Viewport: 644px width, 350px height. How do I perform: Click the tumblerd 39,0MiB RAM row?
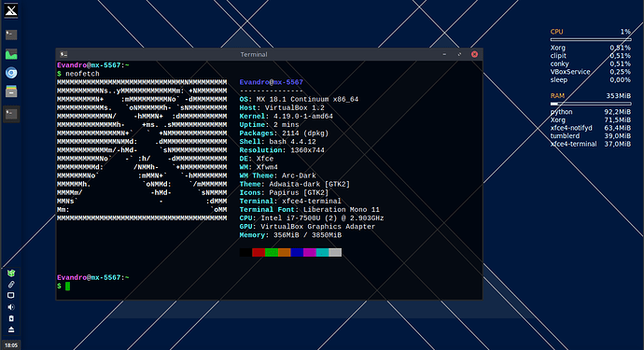[591, 136]
